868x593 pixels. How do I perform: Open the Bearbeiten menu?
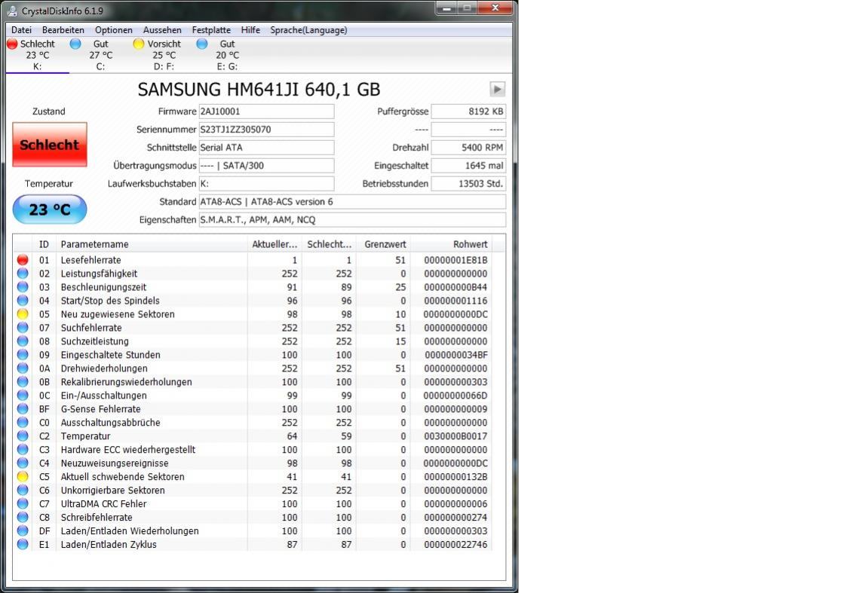[63, 30]
